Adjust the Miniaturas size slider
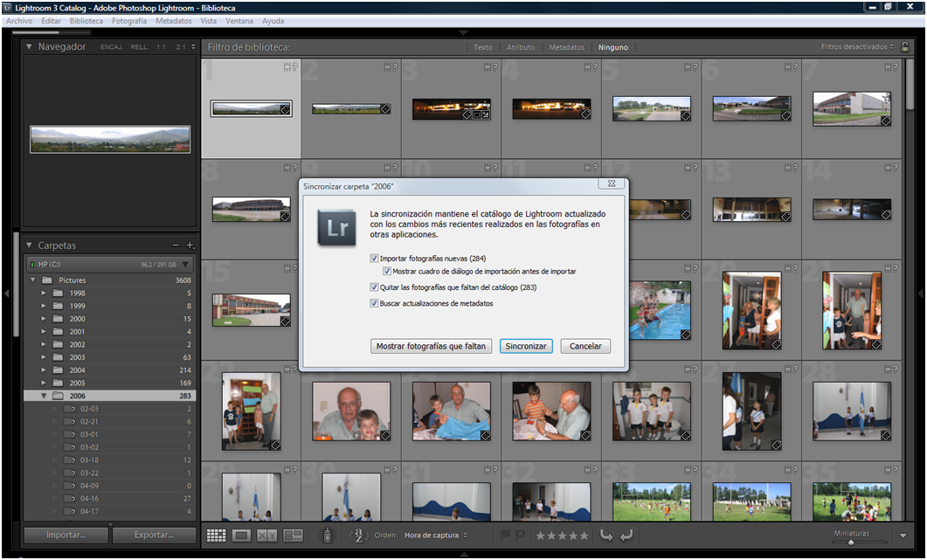The width and height of the screenshot is (927, 560). tap(851, 542)
